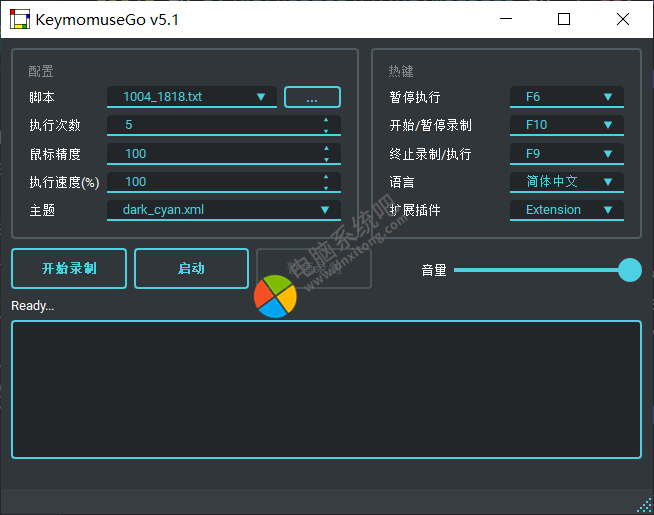The image size is (654, 515).
Task: Click the 音量 volume slider handle
Action: (630, 270)
